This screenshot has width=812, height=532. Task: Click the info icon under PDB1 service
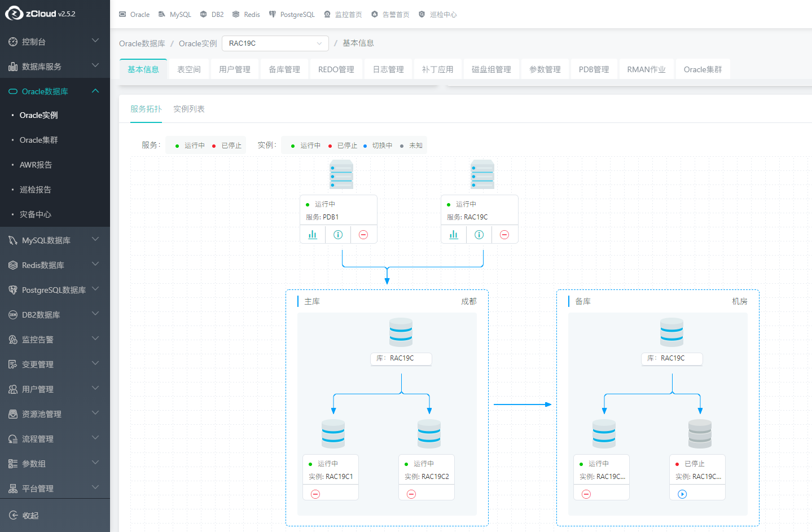(x=338, y=235)
